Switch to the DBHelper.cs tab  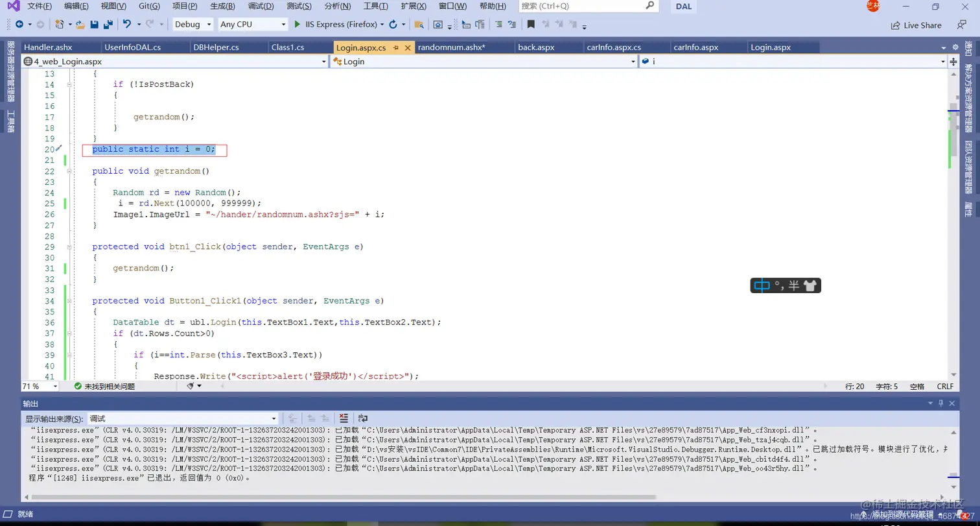[216, 47]
